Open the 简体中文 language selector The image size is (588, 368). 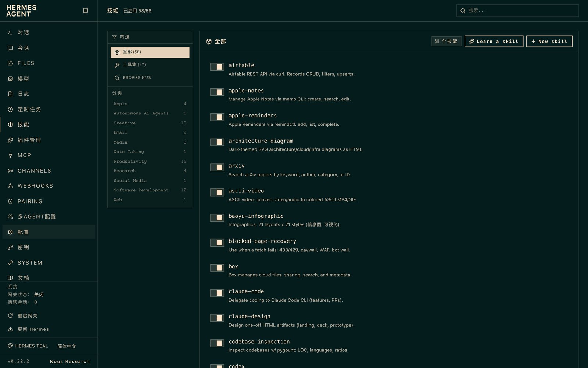pos(67,346)
